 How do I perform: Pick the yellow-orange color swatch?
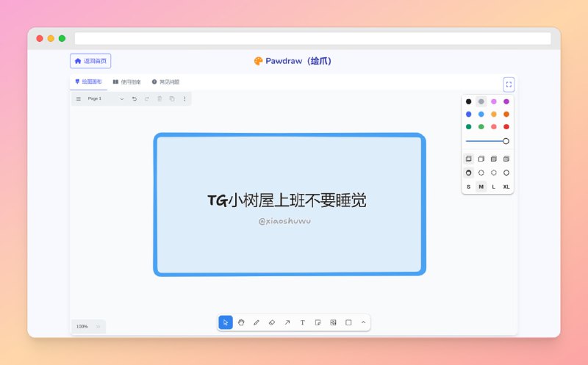494,115
